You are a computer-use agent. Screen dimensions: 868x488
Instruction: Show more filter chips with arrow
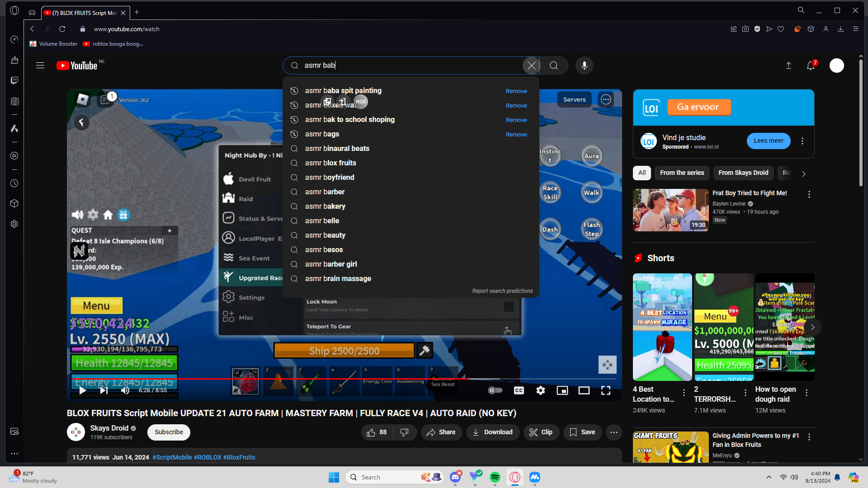[803, 174]
